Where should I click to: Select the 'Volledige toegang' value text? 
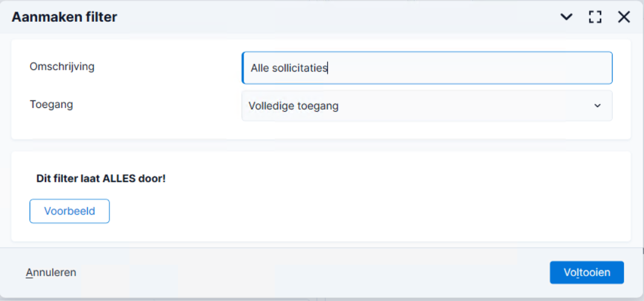click(294, 106)
